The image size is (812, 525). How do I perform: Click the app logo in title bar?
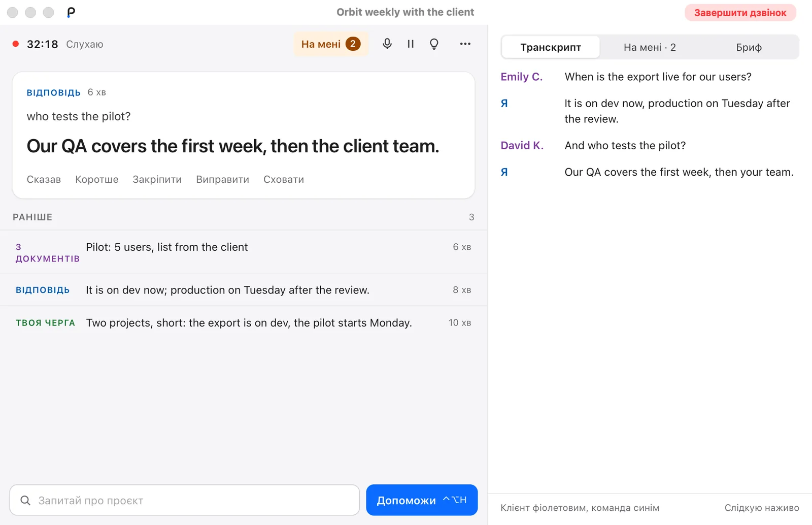71,12
